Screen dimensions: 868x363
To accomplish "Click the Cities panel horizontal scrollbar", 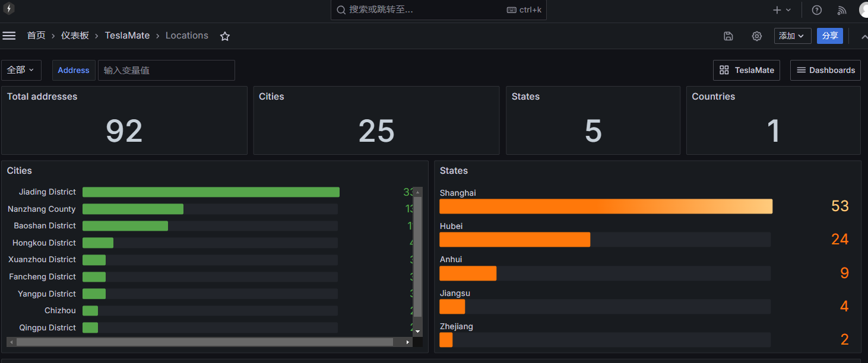I will pyautogui.click(x=205, y=342).
